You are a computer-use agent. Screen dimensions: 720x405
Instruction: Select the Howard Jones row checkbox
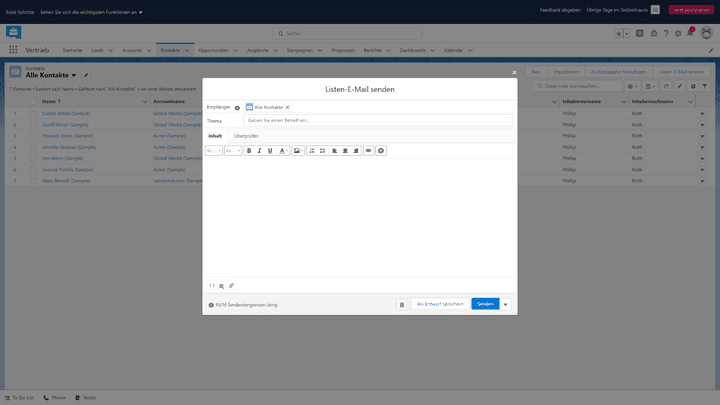[33, 136]
